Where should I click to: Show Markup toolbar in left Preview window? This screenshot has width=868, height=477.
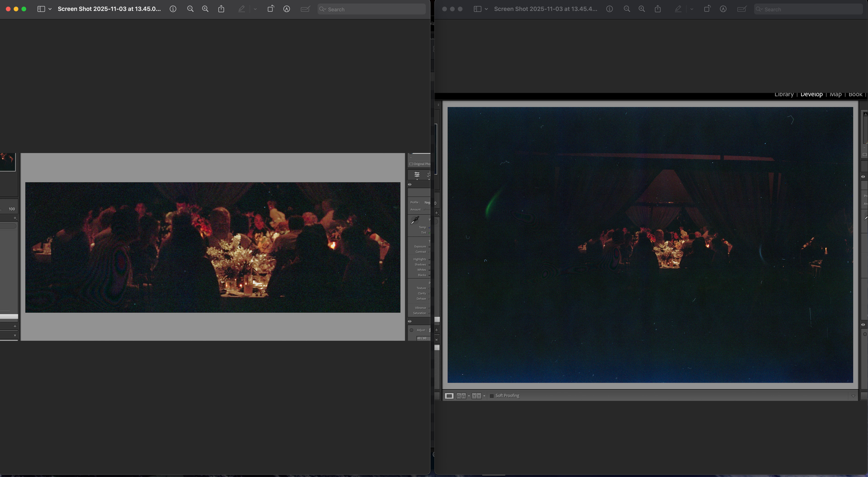287,9
